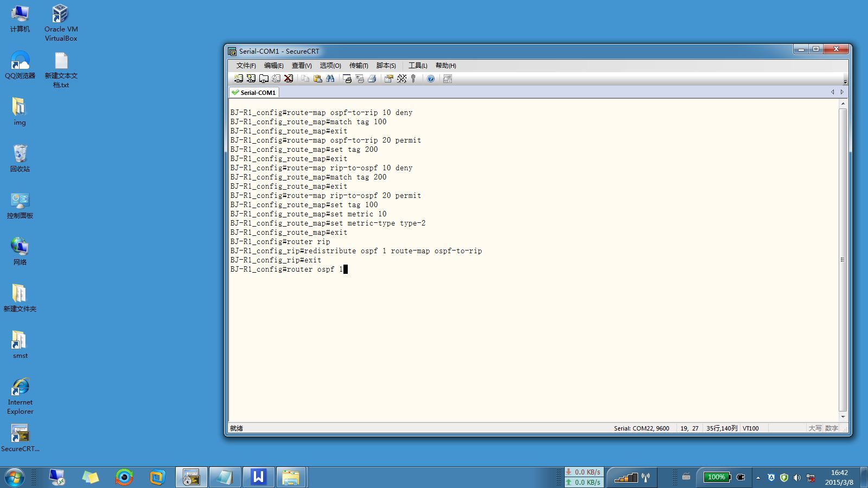
Task: Select the 新建文本文档.txt desktop file
Action: (61, 69)
